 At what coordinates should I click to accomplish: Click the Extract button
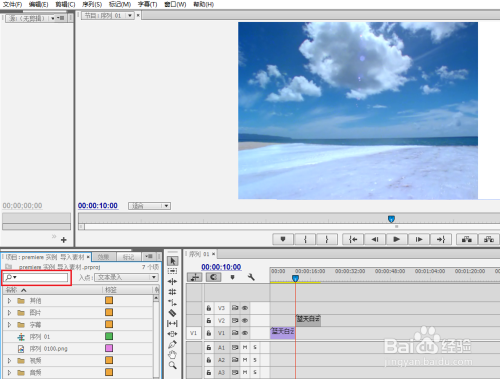[489, 239]
